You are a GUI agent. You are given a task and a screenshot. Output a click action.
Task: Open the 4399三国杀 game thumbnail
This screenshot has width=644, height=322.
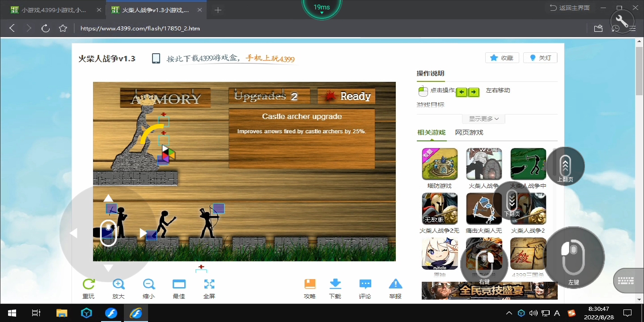click(528, 253)
